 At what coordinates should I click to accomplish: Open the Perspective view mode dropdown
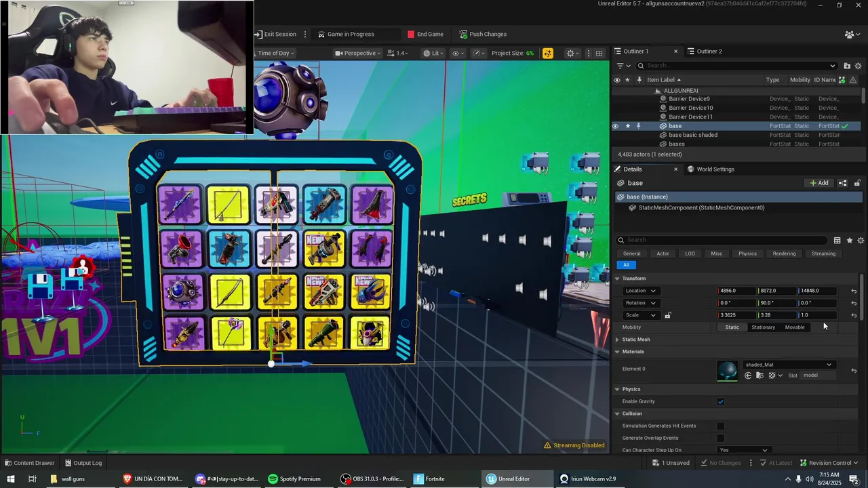[x=358, y=53]
